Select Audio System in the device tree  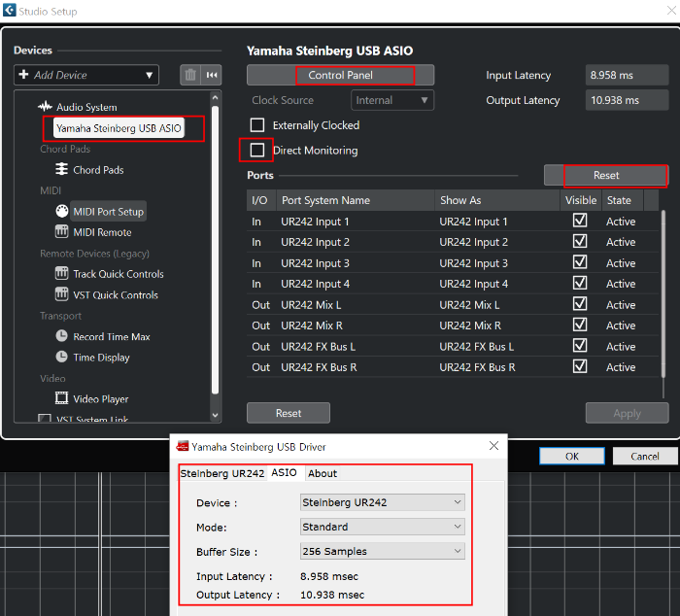click(86, 107)
